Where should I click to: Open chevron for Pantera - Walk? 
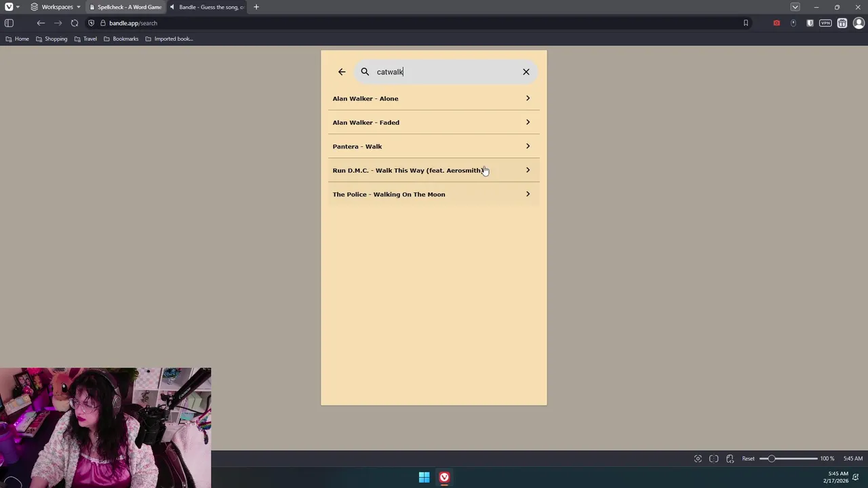(528, 146)
